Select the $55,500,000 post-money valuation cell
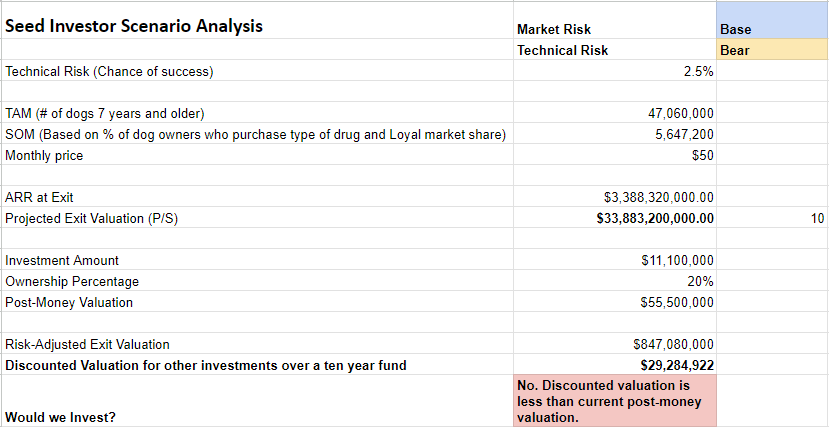 615,302
